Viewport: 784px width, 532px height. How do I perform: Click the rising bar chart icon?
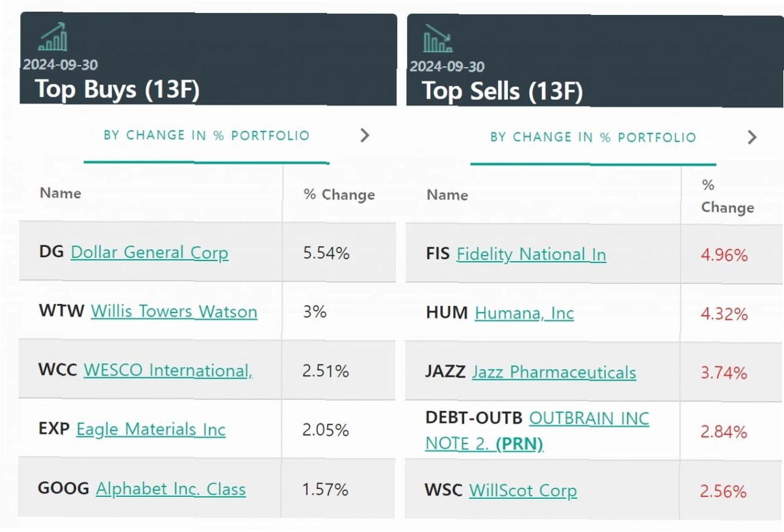point(53,37)
